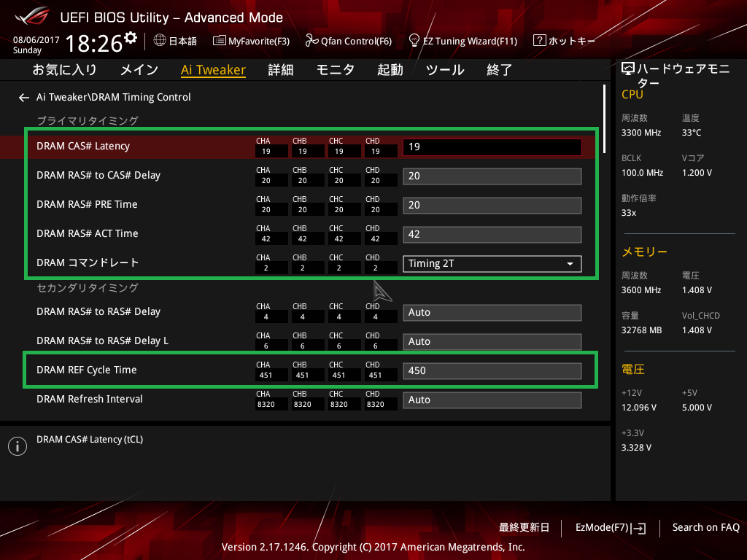
Task: Click Search on FAQ link
Action: 705,528
